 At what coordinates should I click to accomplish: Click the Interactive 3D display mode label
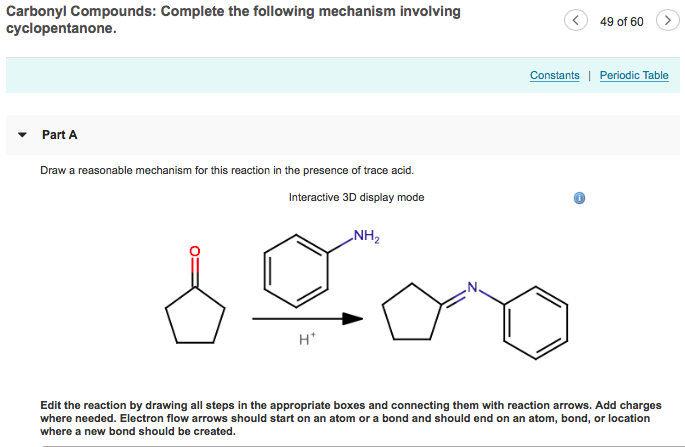(x=356, y=197)
